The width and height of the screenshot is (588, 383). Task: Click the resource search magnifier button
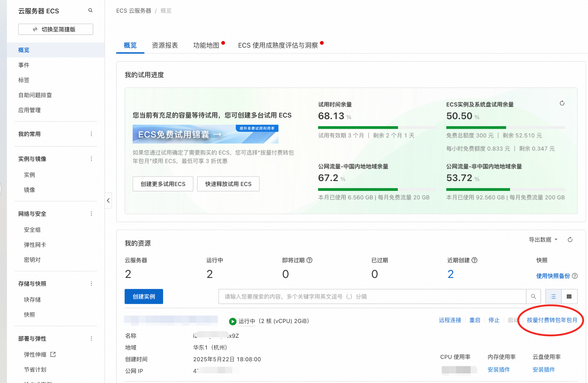533,297
